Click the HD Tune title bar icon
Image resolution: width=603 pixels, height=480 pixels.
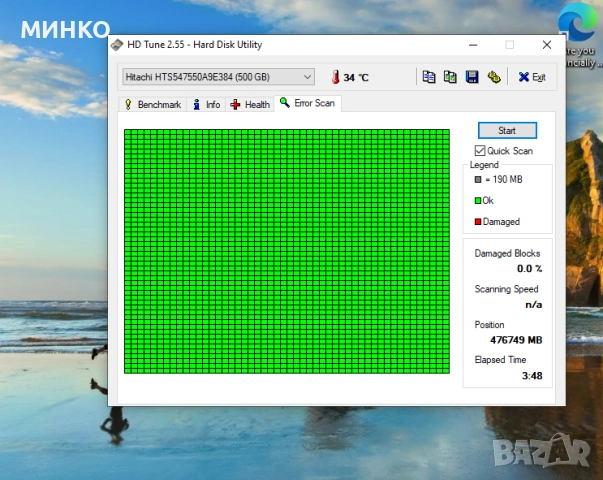coord(118,45)
